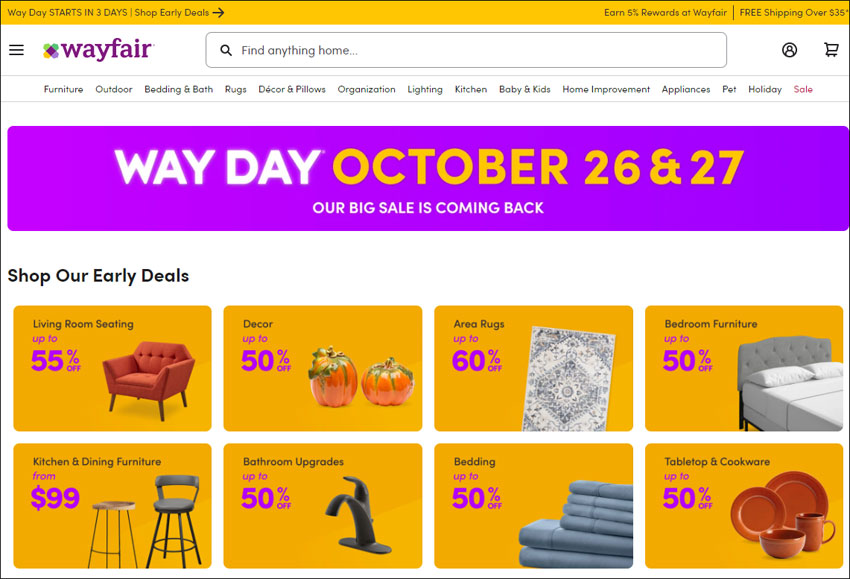Open the Furniture category menu
The image size is (850, 579).
click(63, 89)
